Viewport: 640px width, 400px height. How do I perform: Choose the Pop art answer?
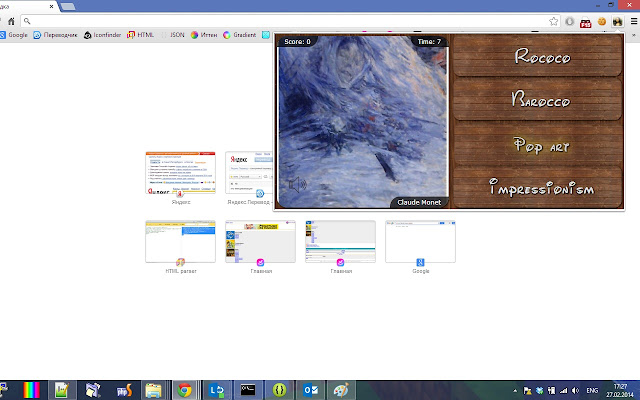tap(538, 144)
